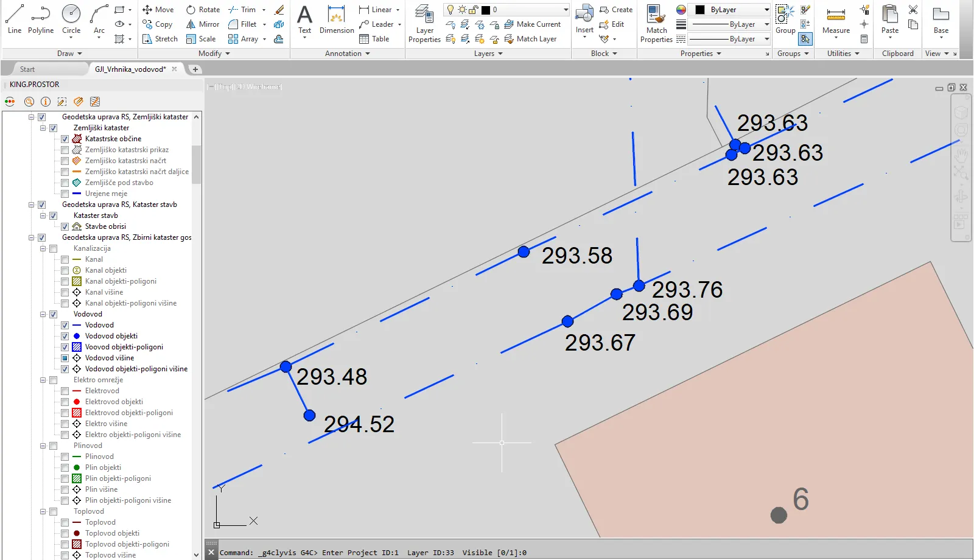Collapse the Vodovod tree group
Screen dimensions: 974x560
pyautogui.click(x=43, y=314)
